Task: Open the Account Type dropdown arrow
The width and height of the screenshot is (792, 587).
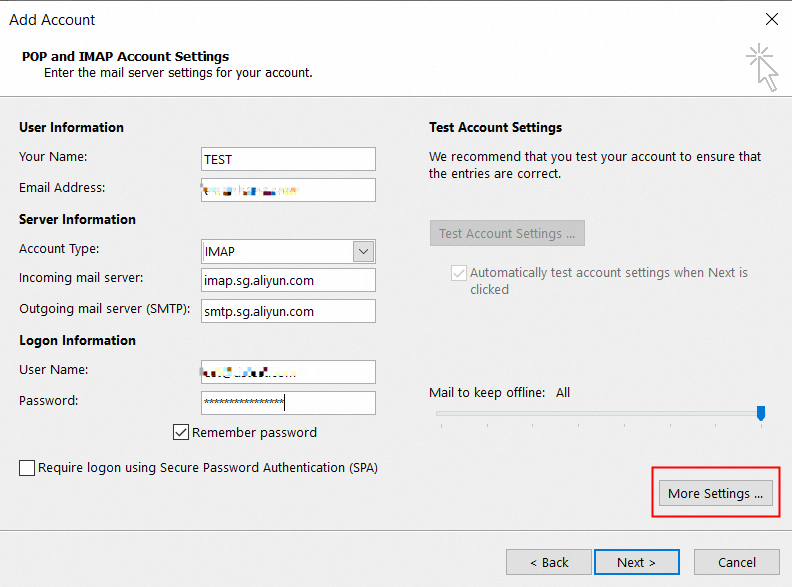Action: [x=364, y=252]
